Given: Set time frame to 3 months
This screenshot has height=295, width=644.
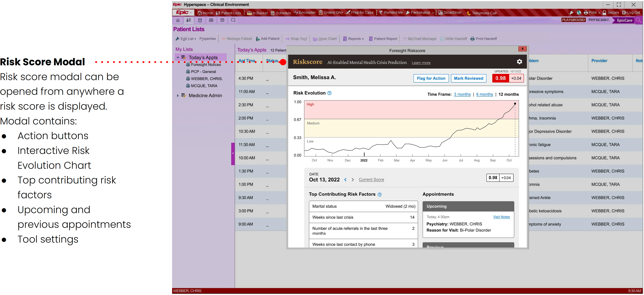Looking at the screenshot, I should [x=462, y=94].
